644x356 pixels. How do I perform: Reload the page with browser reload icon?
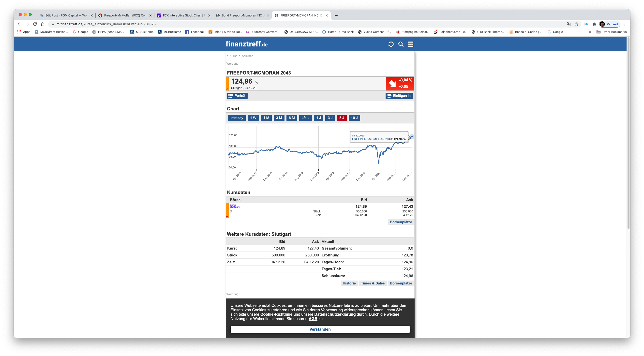point(35,24)
